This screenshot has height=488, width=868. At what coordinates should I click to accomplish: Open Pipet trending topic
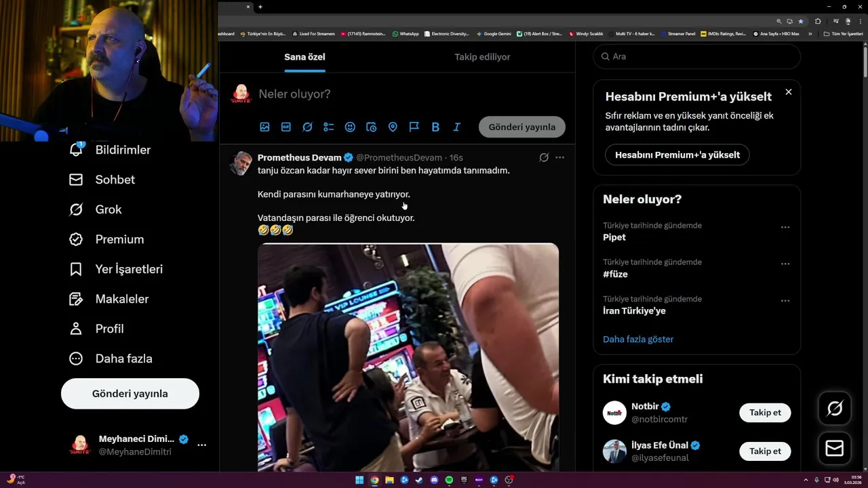coord(614,237)
